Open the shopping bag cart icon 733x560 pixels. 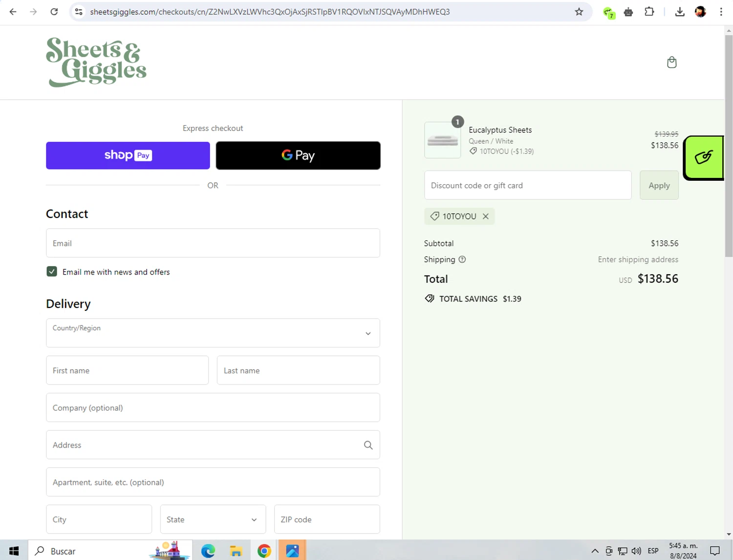672,62
